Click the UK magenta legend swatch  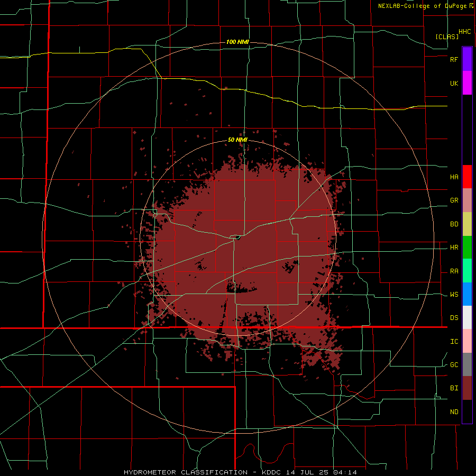coord(467,83)
